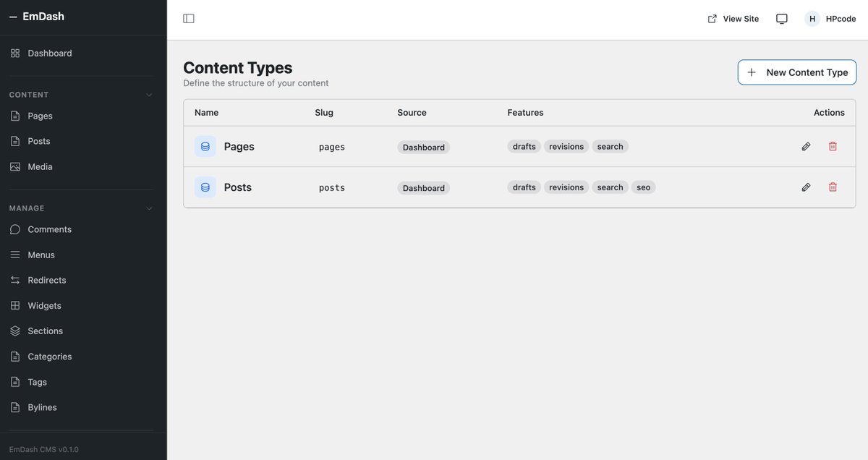Switch theme with the monitor icon
The image size is (868, 460).
(782, 19)
